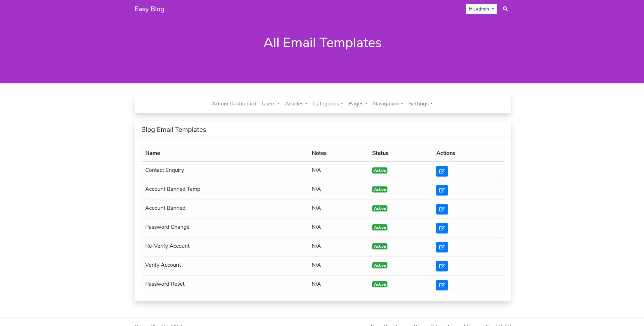The height and width of the screenshot is (326, 644).
Task: Open the Categories dropdown
Action: (x=328, y=104)
